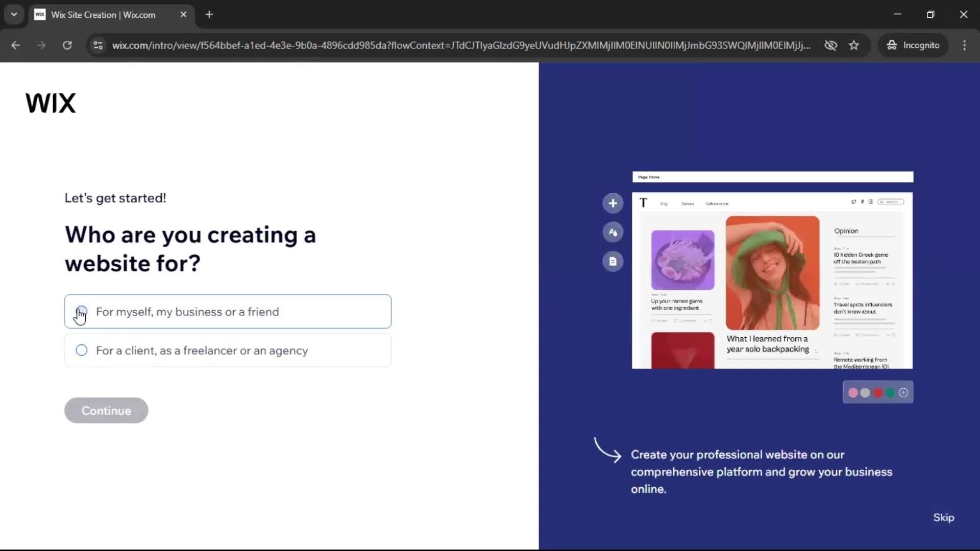Go back using the browser back arrow
The width and height of the screenshot is (980, 551).
click(x=15, y=45)
